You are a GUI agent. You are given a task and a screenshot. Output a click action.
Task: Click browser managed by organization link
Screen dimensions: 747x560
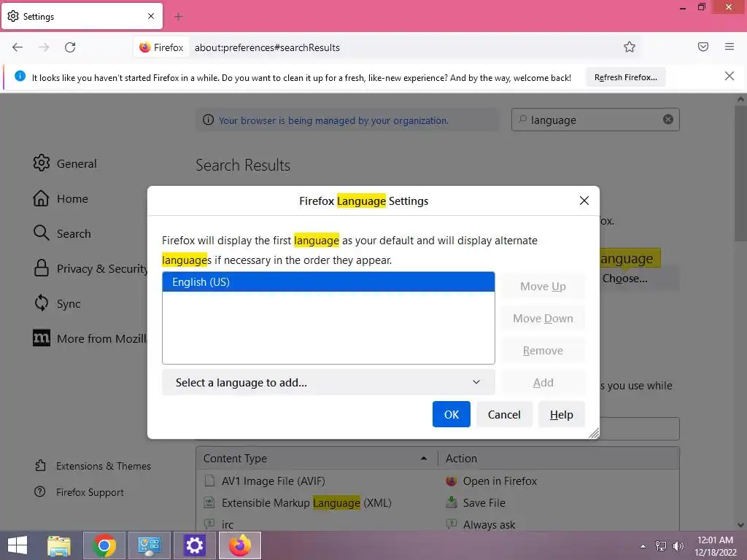(333, 120)
